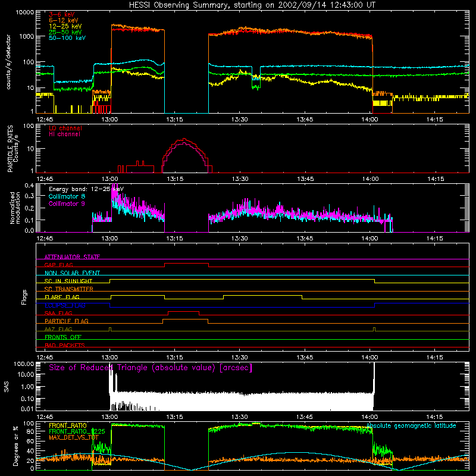Click the 'NON_SOLAR_EVENT' flag label
The width and height of the screenshot is (476, 476).
pyautogui.click(x=72, y=273)
